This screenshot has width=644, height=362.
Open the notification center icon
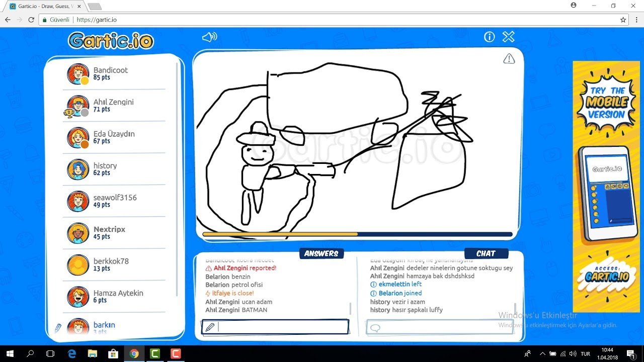630,353
